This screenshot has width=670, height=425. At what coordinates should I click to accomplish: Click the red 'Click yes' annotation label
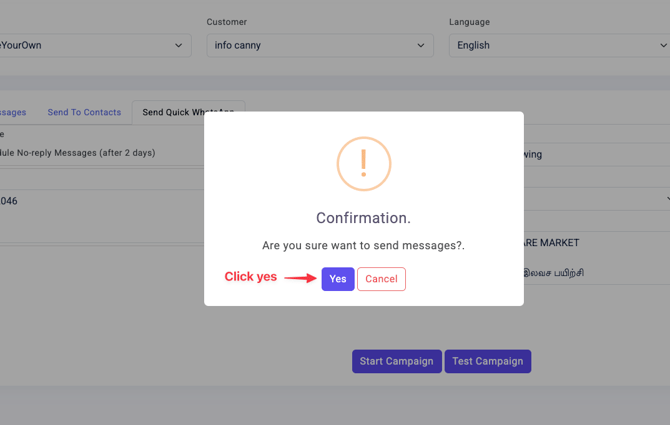tap(250, 277)
